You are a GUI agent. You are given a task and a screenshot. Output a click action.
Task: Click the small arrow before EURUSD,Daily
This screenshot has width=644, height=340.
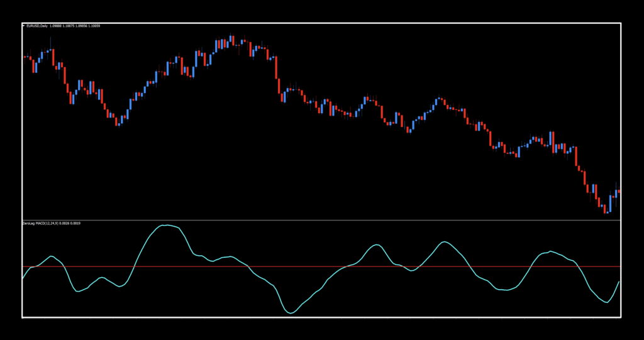pos(25,26)
